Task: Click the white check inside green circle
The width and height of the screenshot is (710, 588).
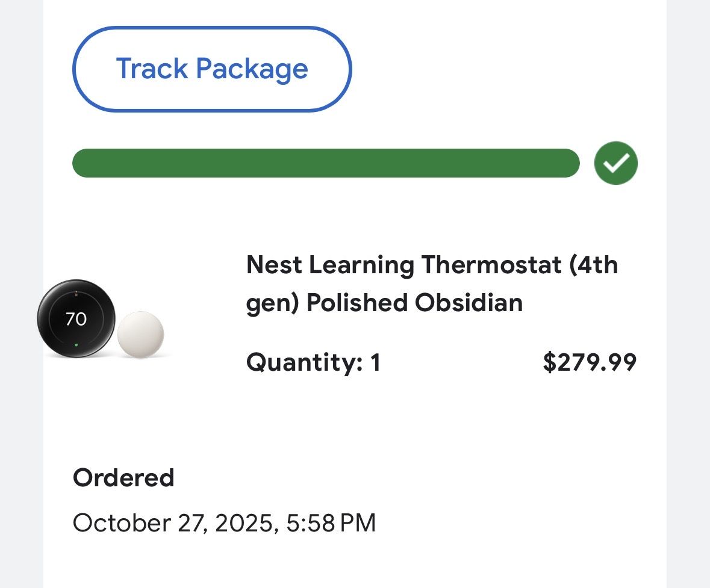Action: tap(615, 163)
